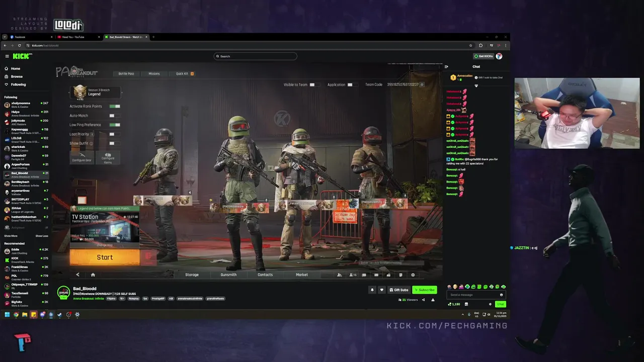Open the in-game Market tab

click(302, 275)
